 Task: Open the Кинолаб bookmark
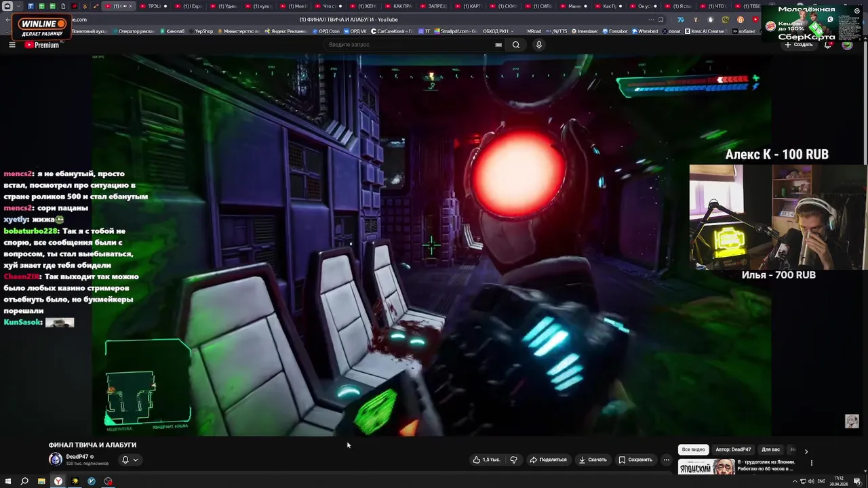coord(172,31)
